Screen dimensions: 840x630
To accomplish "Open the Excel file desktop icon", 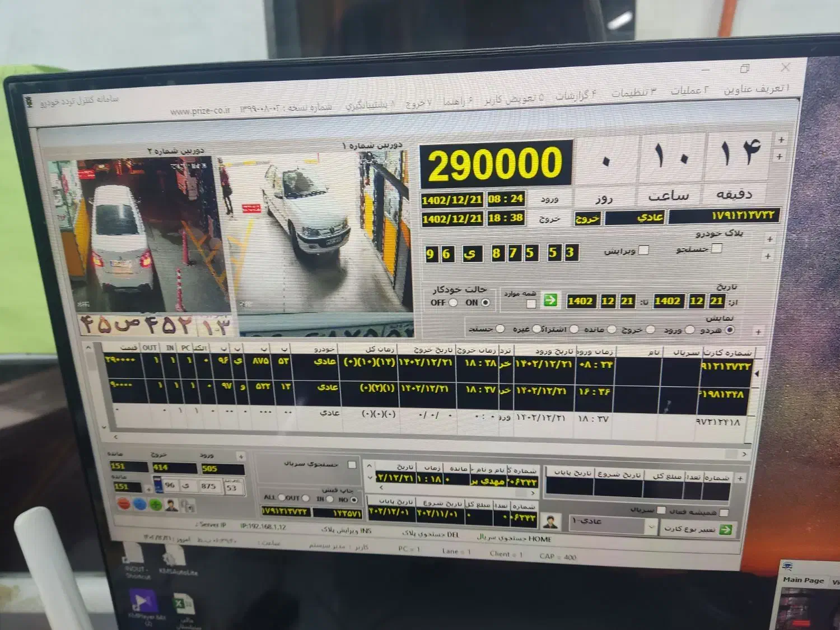I will tap(184, 609).
